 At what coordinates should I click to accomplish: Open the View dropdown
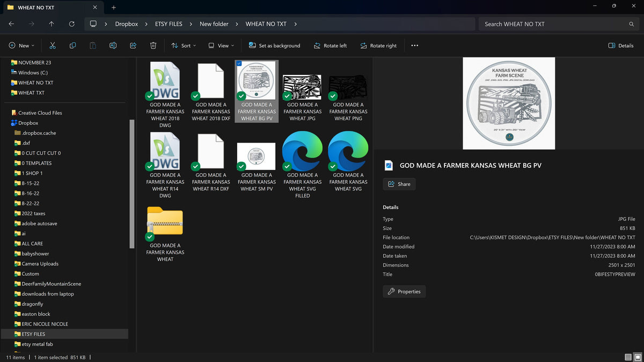pos(221,46)
